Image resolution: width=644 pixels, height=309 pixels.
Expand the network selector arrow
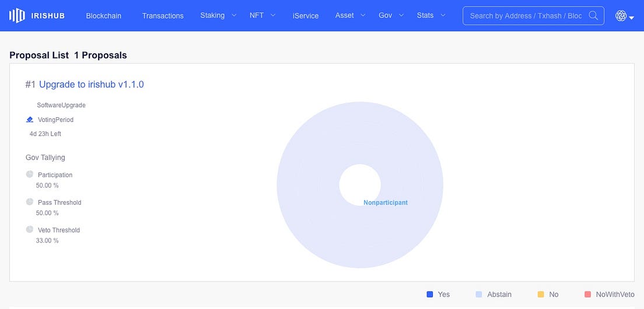point(632,17)
